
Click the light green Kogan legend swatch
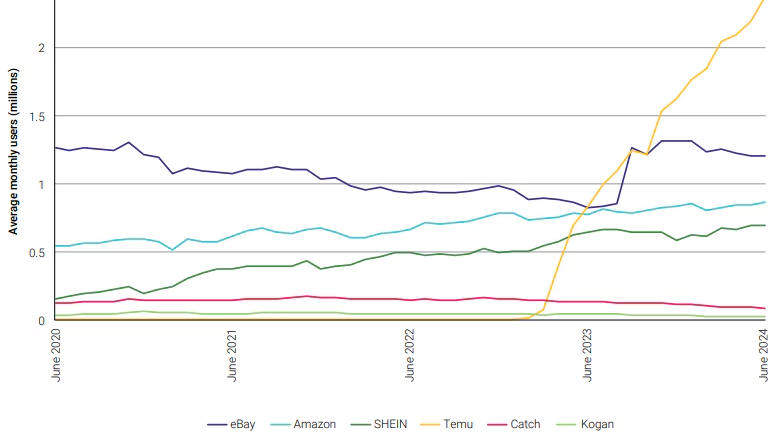tap(566, 425)
